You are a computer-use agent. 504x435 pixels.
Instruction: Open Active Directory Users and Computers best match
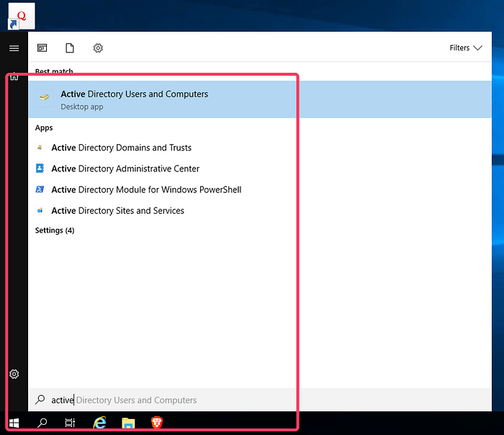tap(260, 99)
